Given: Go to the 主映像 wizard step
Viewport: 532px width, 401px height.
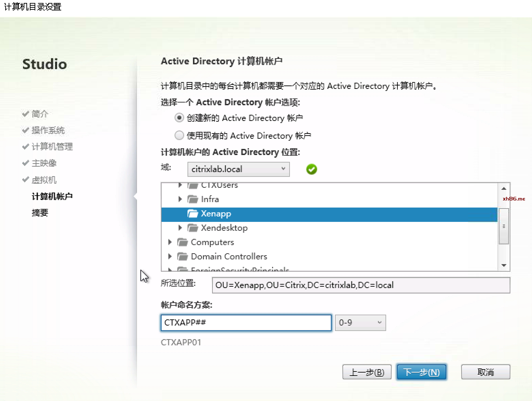Looking at the screenshot, I should coord(44,163).
